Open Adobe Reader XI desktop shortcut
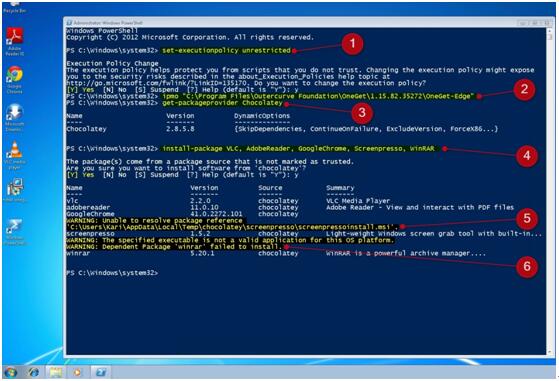Image resolution: width=559 pixels, height=381 pixels. click(14, 41)
